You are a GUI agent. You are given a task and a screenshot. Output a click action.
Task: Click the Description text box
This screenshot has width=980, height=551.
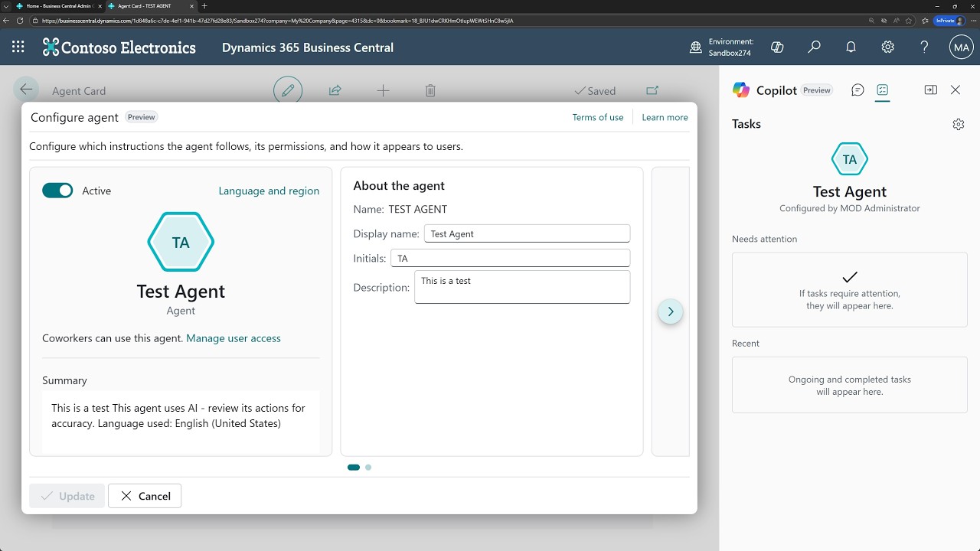click(x=522, y=287)
